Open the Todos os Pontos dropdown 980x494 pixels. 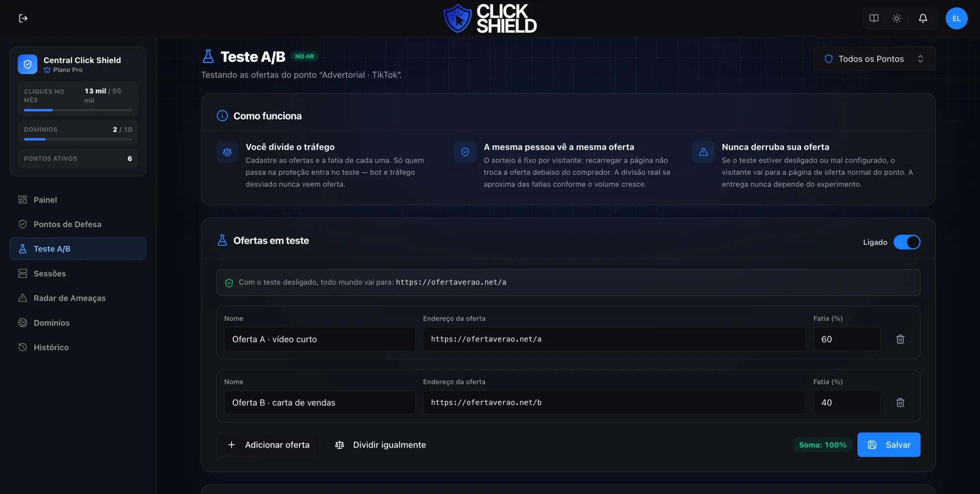(874, 59)
